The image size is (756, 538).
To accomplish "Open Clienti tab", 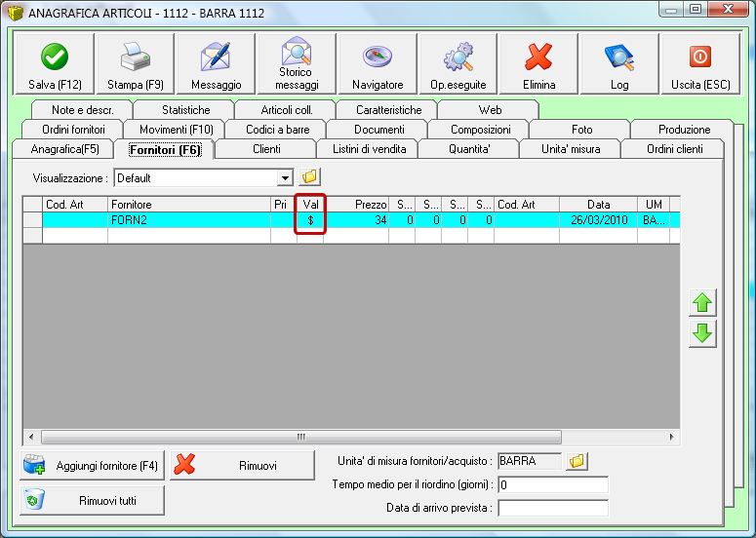I will [266, 149].
